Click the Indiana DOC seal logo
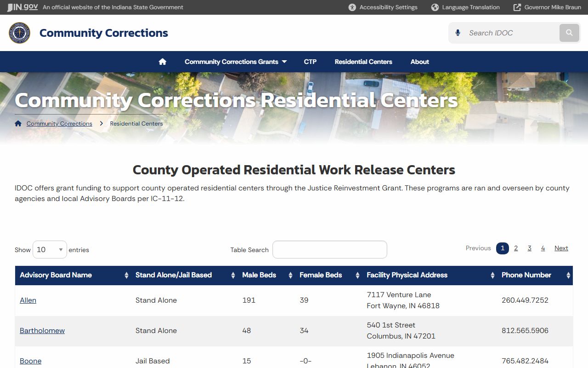Viewport: 588px width, 368px height. click(x=19, y=33)
